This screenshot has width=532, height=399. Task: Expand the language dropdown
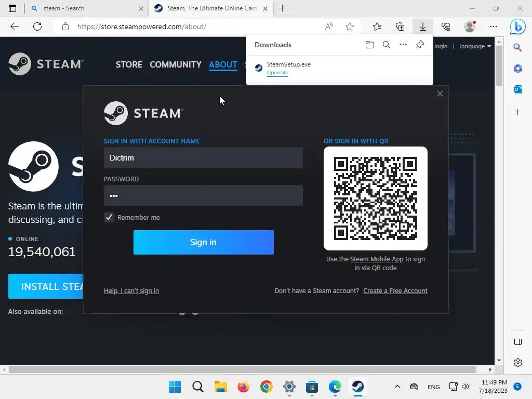[475, 46]
